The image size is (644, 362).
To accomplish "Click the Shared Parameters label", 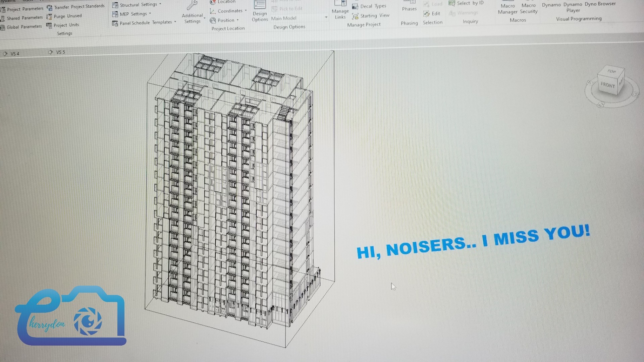I will (x=25, y=18).
